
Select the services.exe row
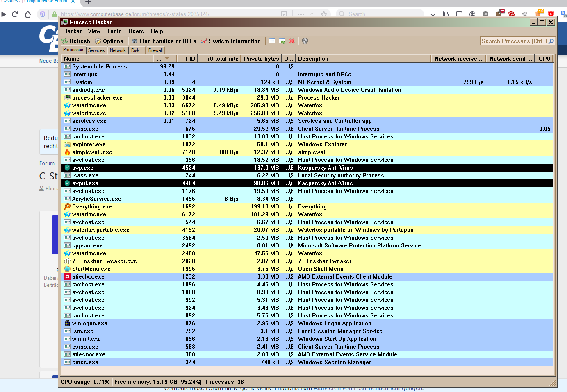[x=307, y=121]
